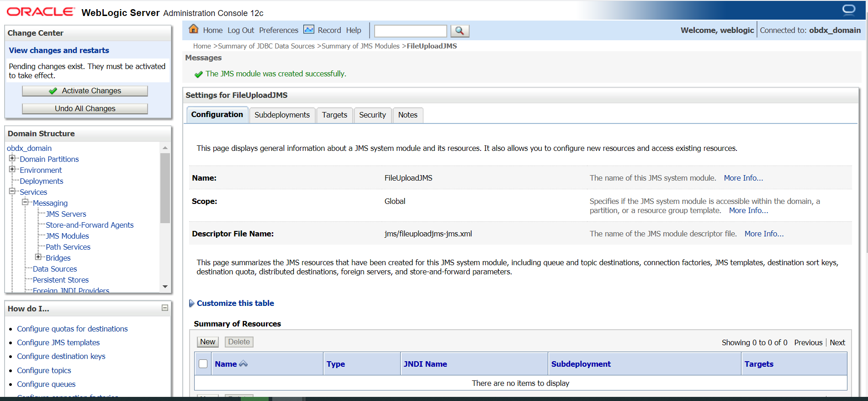Open Persistent Stores tree item

(61, 280)
